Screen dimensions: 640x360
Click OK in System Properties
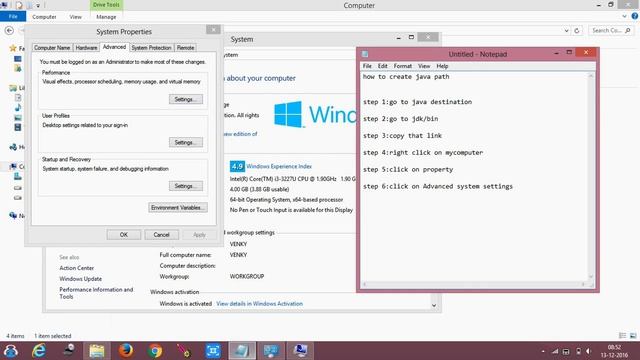(124, 235)
